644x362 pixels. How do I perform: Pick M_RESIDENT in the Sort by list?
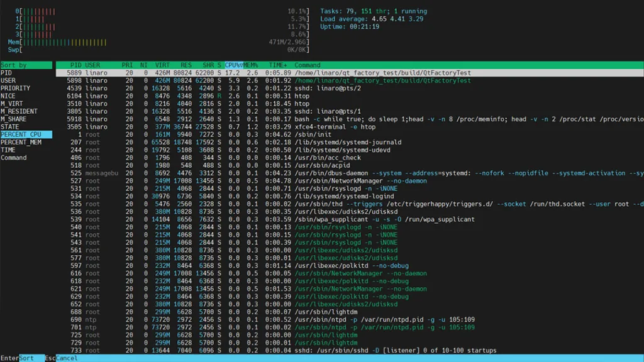tap(26, 112)
